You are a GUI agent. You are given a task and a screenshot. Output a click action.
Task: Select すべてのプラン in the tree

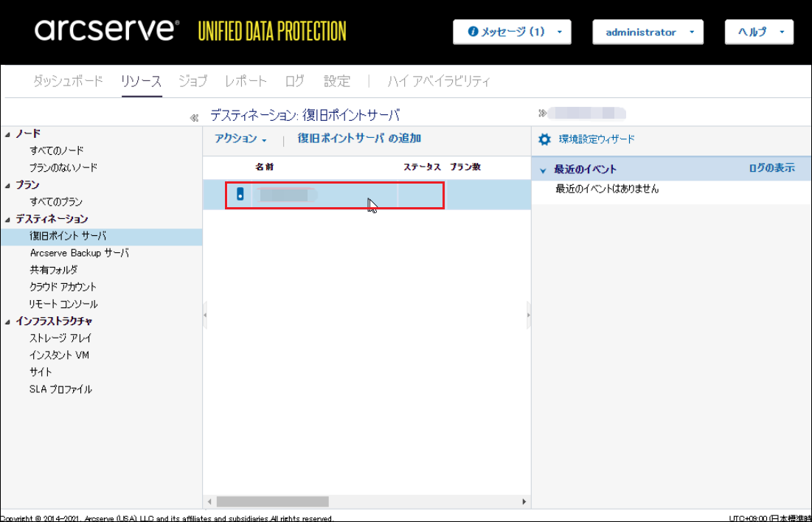coord(56,202)
